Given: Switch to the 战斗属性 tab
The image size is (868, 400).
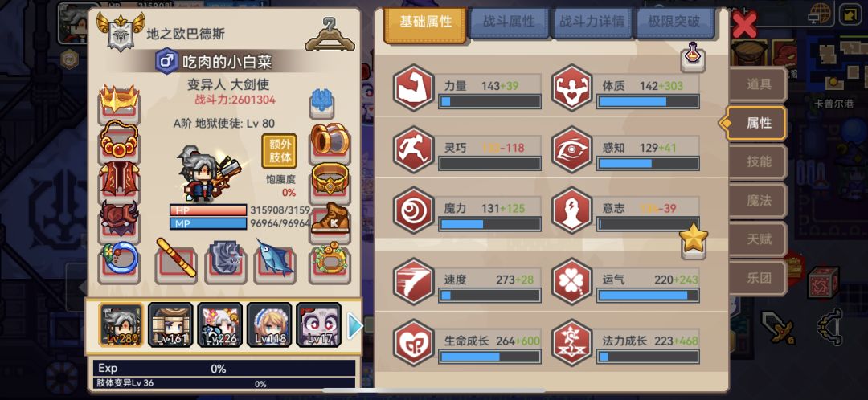Looking at the screenshot, I should (508, 22).
